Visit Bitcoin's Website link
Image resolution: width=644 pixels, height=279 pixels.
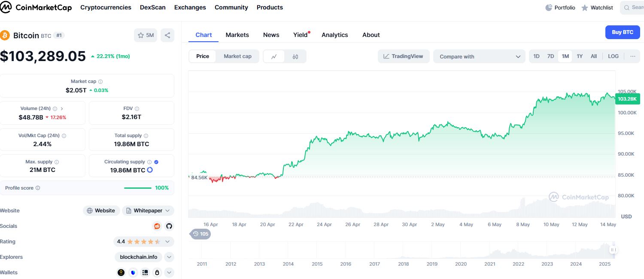[x=101, y=211]
